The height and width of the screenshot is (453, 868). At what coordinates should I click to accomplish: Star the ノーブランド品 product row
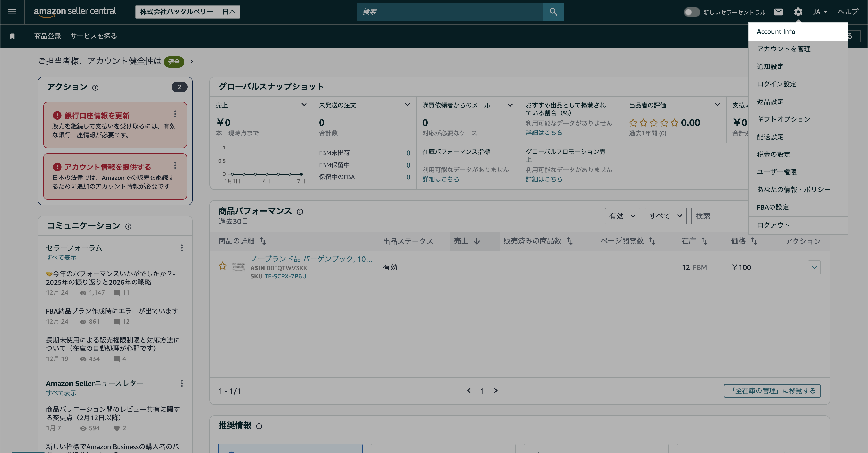[x=222, y=266]
